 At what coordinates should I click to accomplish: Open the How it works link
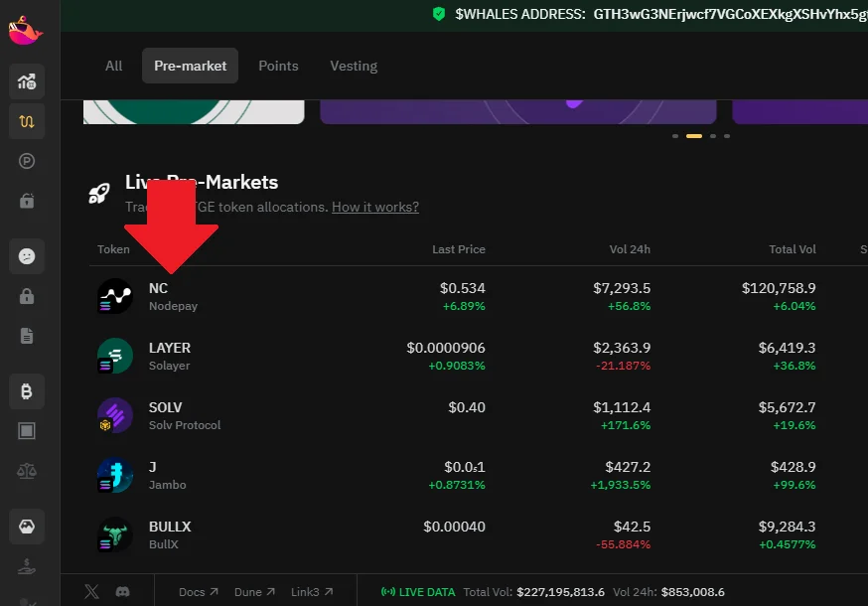pos(375,207)
